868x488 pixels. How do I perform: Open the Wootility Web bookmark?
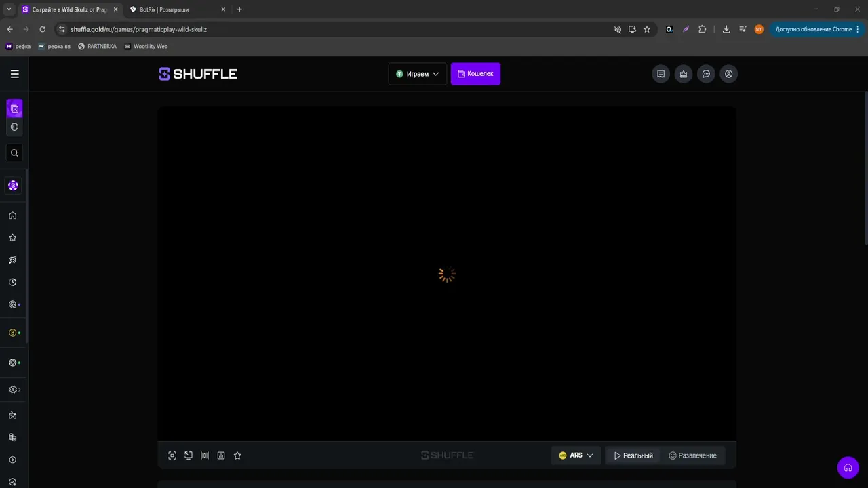pyautogui.click(x=146, y=46)
